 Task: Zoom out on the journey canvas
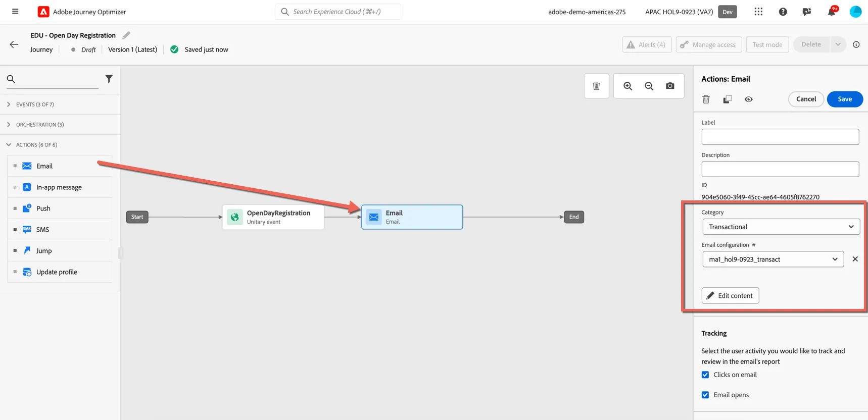pos(649,86)
